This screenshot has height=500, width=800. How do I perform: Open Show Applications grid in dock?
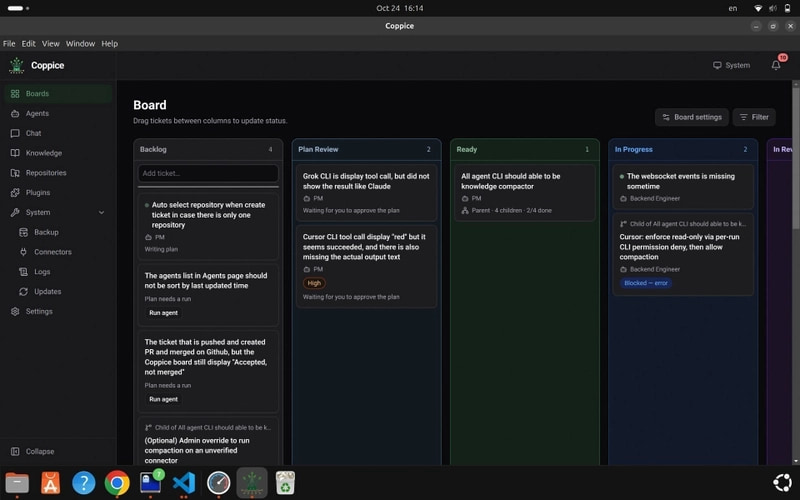coord(782,483)
